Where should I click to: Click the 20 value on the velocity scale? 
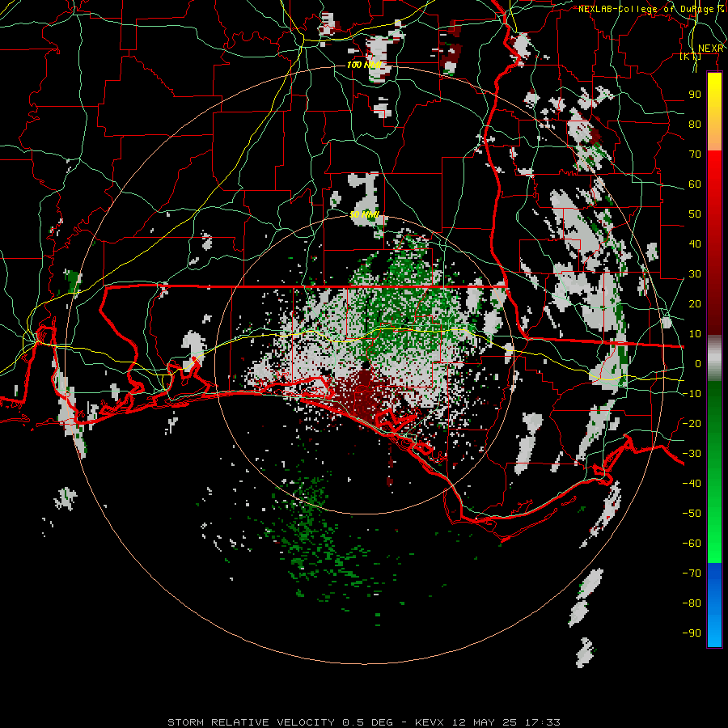coord(695,303)
